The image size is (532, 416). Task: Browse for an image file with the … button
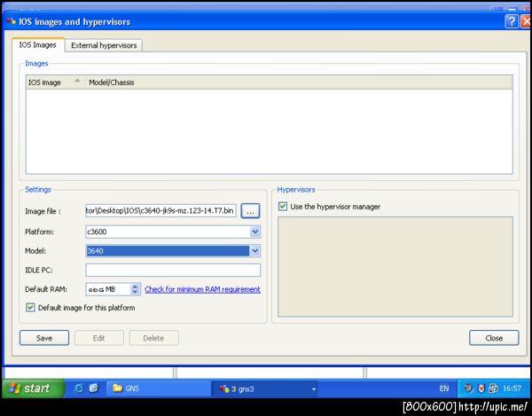[x=250, y=211]
